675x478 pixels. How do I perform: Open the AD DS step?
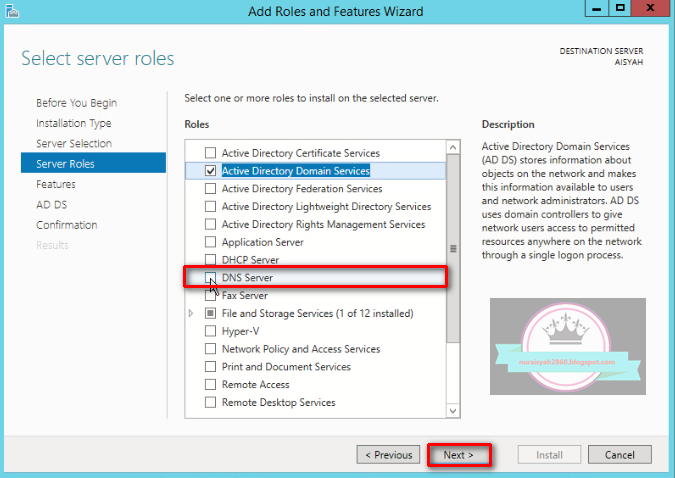52,205
